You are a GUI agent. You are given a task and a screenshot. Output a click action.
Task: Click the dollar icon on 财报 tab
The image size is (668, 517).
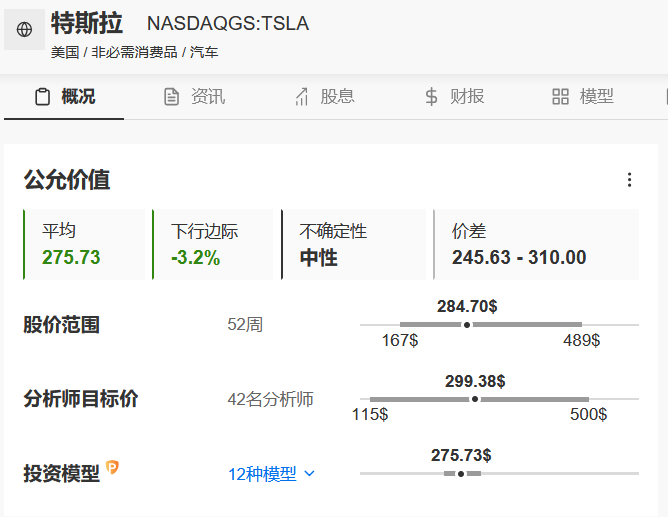(x=431, y=97)
